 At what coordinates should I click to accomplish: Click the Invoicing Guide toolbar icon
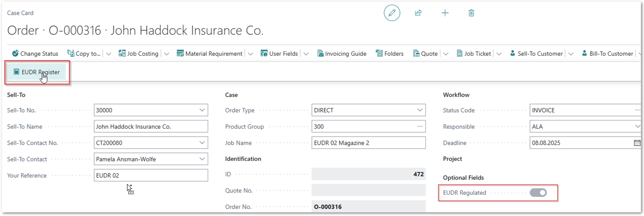(320, 53)
